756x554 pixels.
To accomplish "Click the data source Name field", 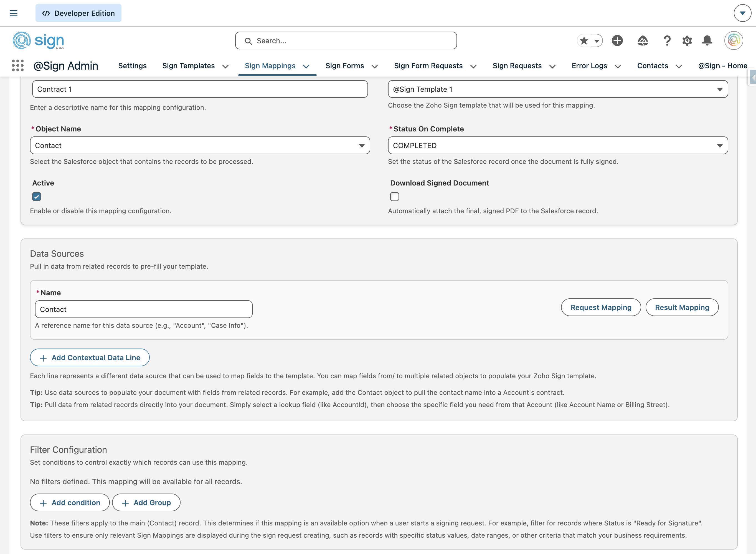I will tap(144, 309).
